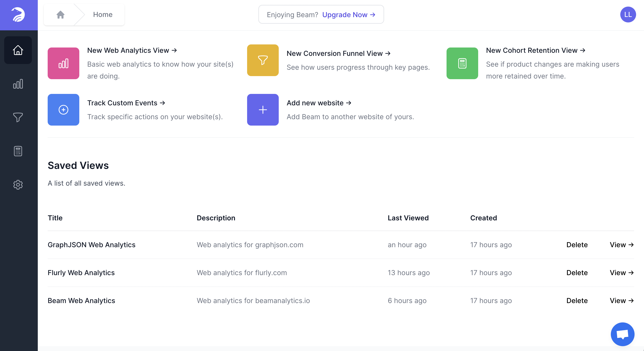This screenshot has width=644, height=351.
Task: Click 'Web analytics for graphjson.com' description
Action: click(250, 245)
